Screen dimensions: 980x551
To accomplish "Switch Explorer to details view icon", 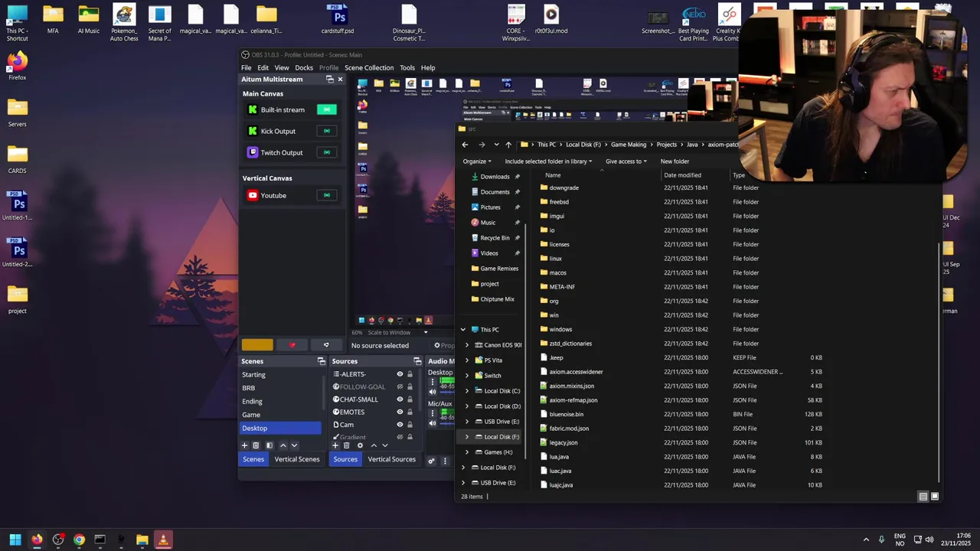I will coord(923,497).
